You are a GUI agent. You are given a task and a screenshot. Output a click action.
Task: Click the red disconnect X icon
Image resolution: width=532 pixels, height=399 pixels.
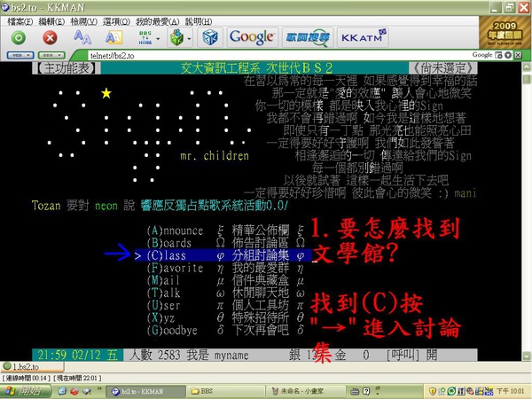click(x=50, y=37)
